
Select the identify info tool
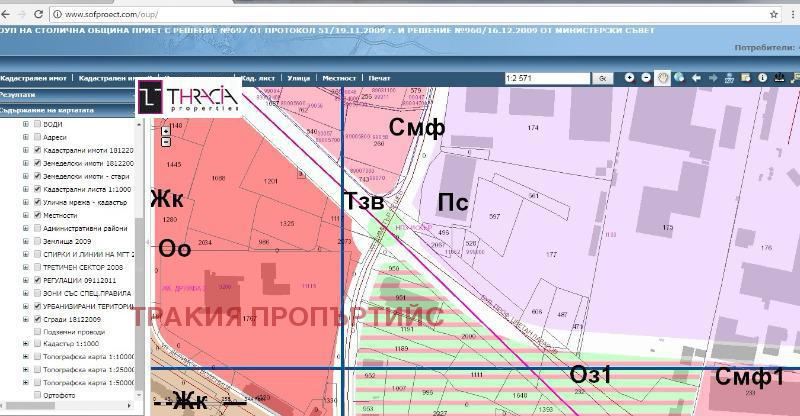pyautogui.click(x=762, y=78)
